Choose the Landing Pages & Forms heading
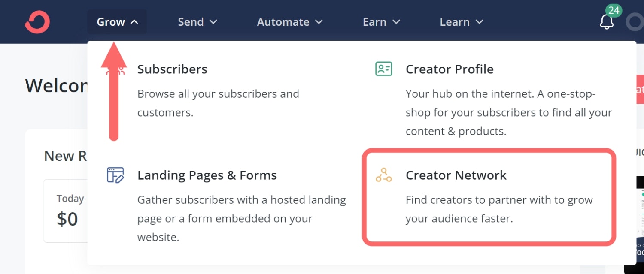The width and height of the screenshot is (644, 274). [207, 175]
